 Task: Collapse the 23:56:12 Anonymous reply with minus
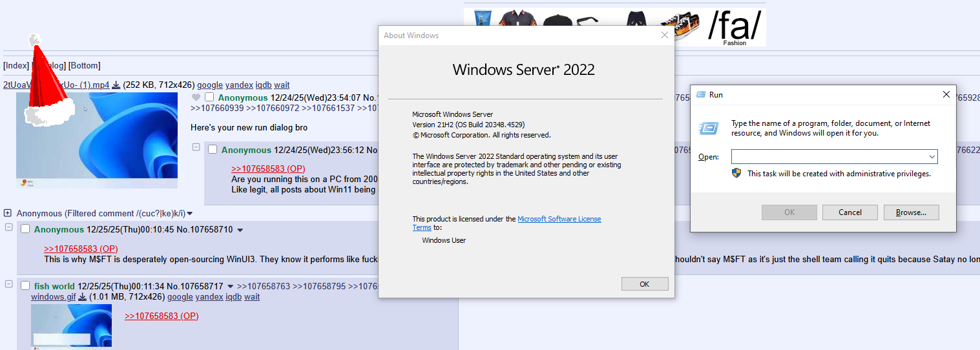click(x=196, y=147)
